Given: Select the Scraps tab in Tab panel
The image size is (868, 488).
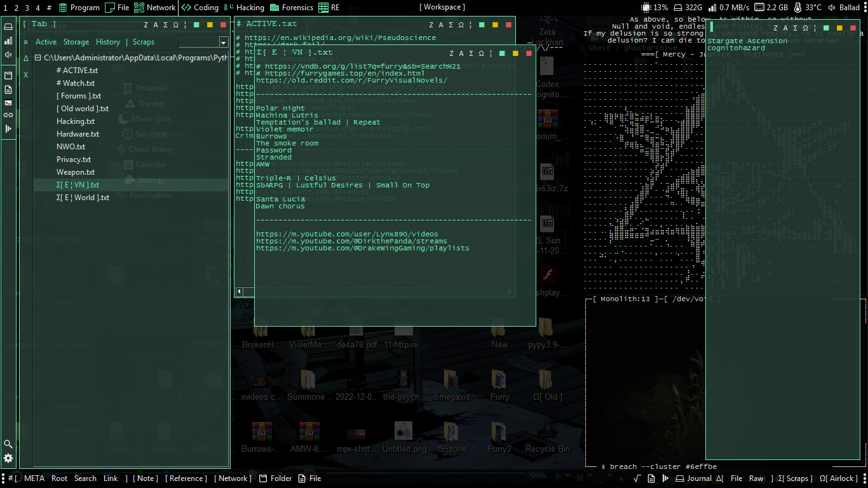Looking at the screenshot, I should tap(144, 42).
